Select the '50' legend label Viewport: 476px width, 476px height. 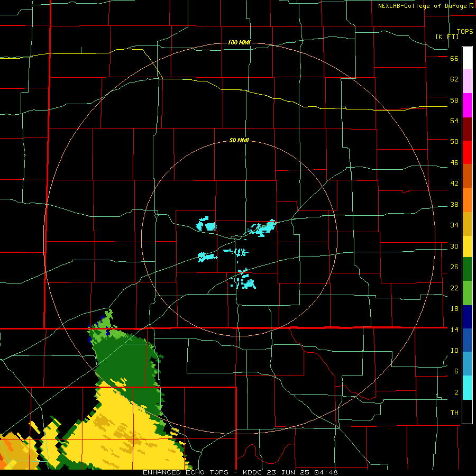(x=454, y=142)
